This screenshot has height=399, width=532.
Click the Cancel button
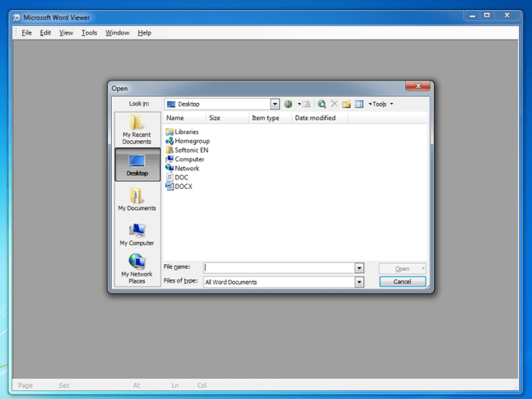402,282
